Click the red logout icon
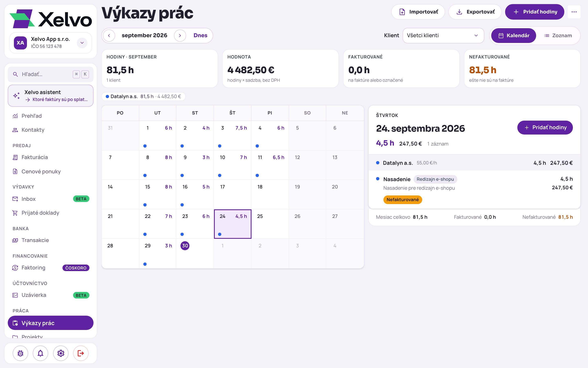588x368 pixels. click(81, 353)
